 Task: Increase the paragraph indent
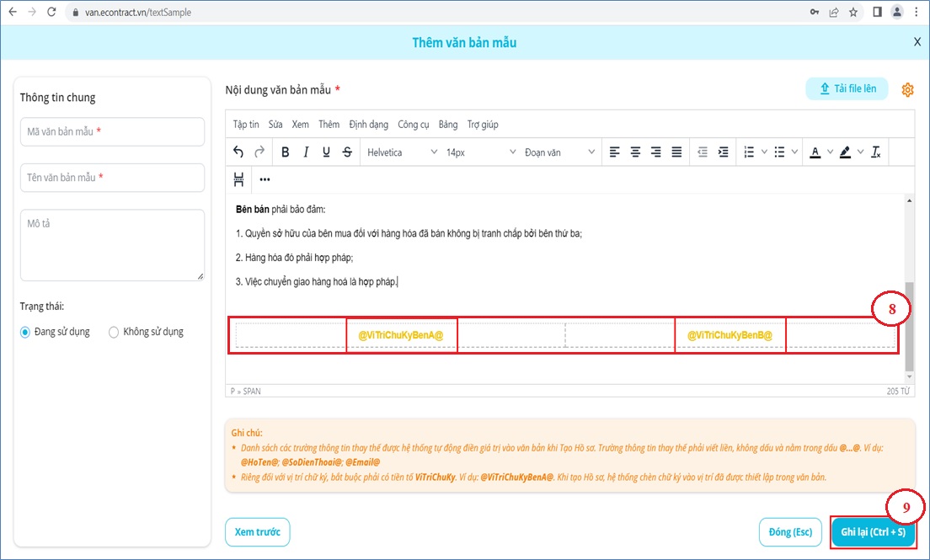723,152
